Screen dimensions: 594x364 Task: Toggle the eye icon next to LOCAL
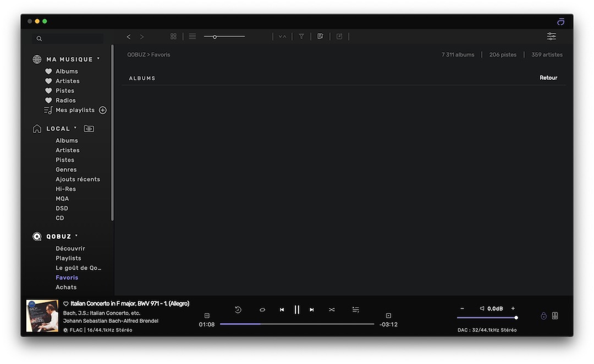[x=89, y=129]
